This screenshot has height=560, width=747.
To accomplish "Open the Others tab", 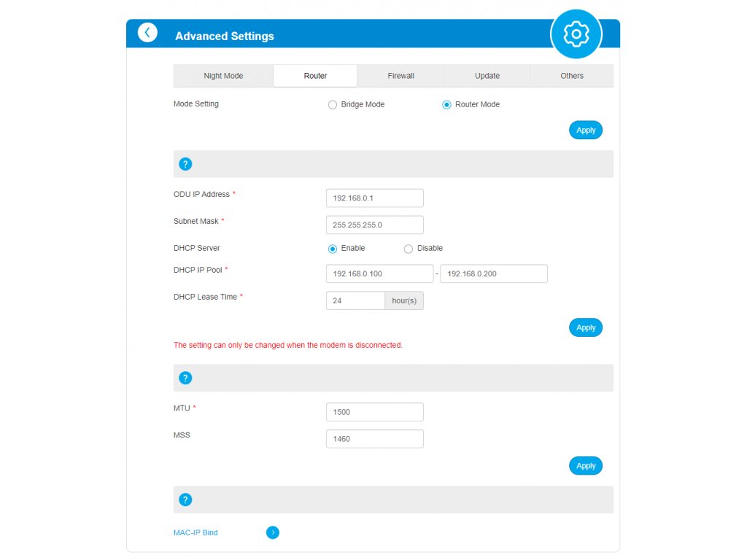I will tap(572, 76).
